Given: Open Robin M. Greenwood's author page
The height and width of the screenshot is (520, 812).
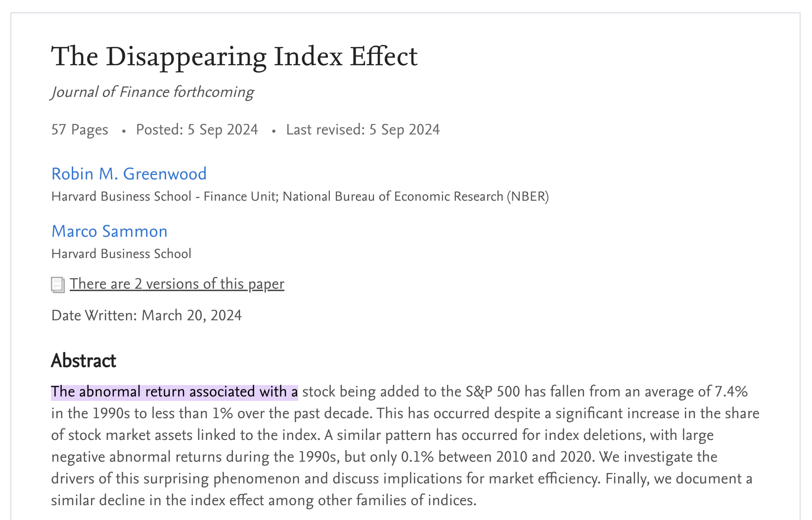Looking at the screenshot, I should coord(129,174).
